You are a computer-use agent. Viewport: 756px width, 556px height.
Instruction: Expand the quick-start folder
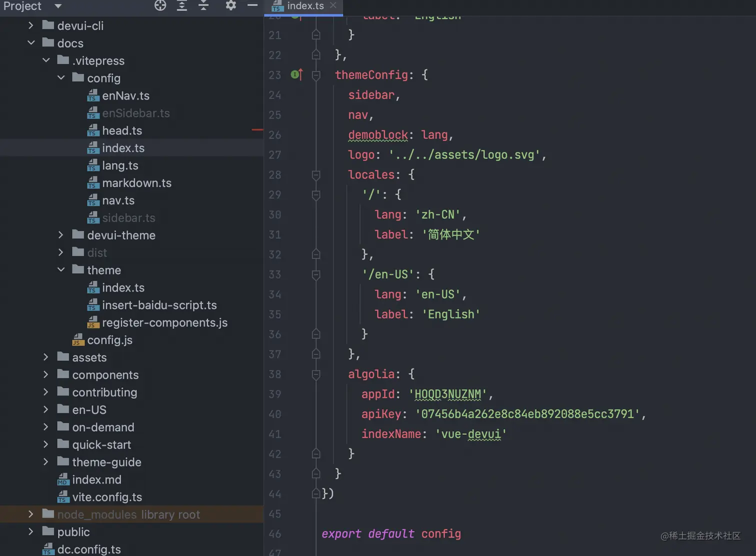(46, 444)
